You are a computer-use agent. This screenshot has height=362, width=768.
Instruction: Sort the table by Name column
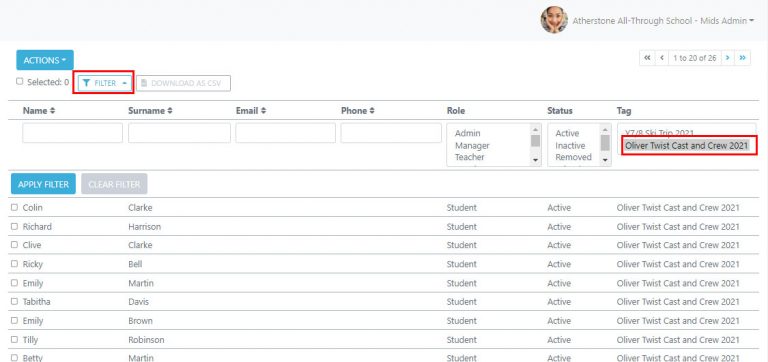39,111
